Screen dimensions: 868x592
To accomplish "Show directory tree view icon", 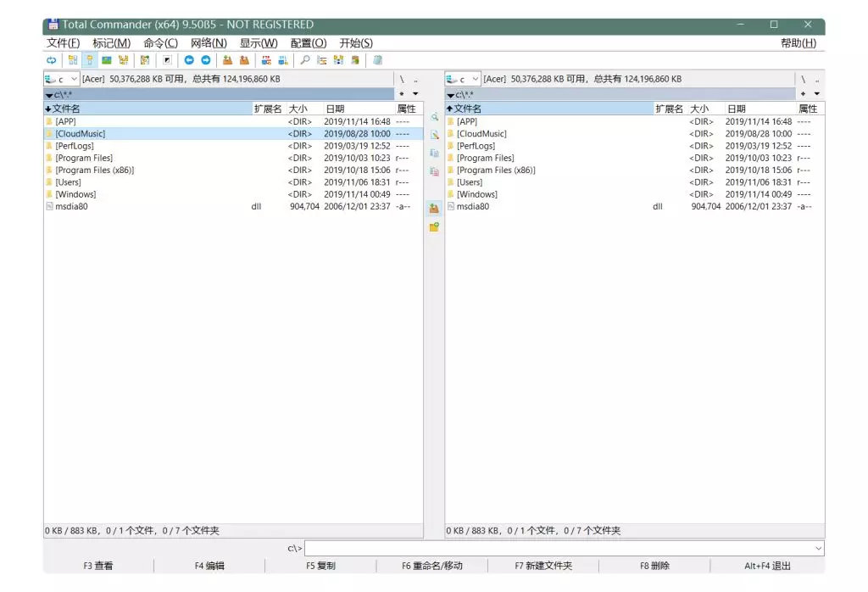I will (123, 60).
